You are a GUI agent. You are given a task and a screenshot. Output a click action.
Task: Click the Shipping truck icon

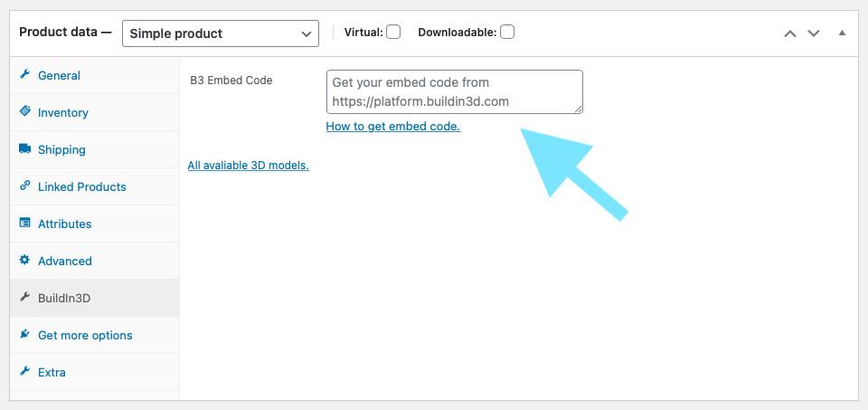click(x=24, y=148)
